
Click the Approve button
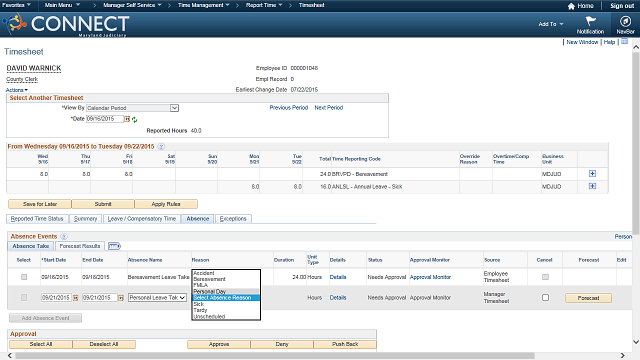pos(219,344)
